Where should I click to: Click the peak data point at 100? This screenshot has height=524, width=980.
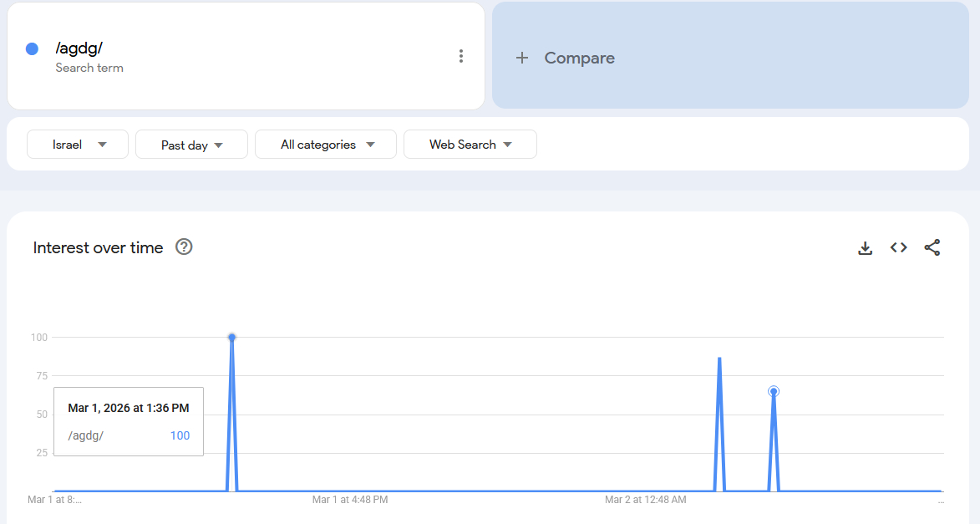pyautogui.click(x=232, y=338)
